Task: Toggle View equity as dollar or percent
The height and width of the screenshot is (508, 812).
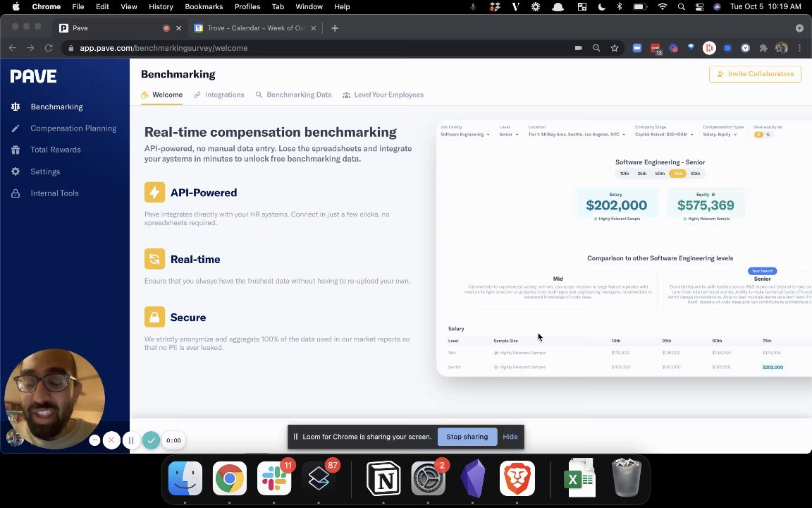Action: point(763,135)
